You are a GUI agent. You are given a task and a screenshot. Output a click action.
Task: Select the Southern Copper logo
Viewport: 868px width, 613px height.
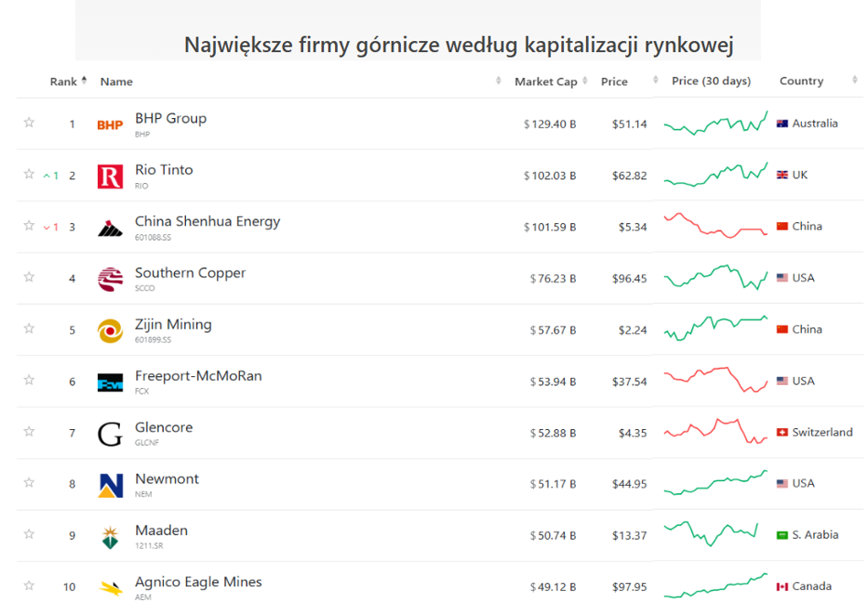coord(110,279)
